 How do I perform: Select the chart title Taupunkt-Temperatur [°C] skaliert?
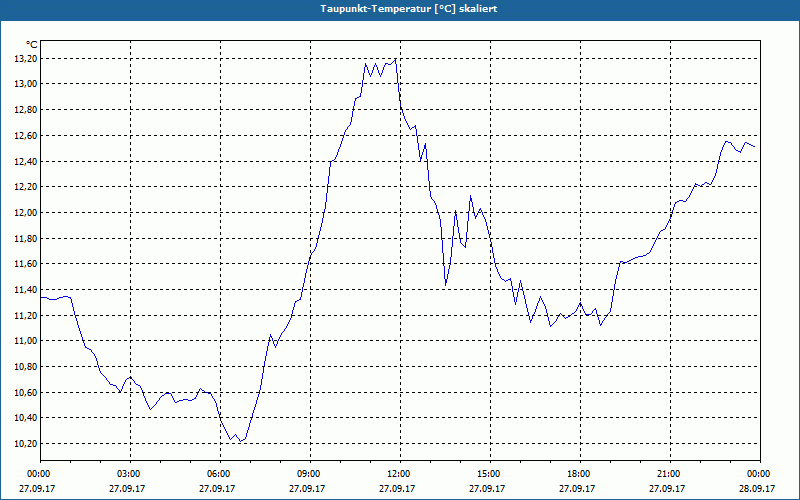[409, 9]
